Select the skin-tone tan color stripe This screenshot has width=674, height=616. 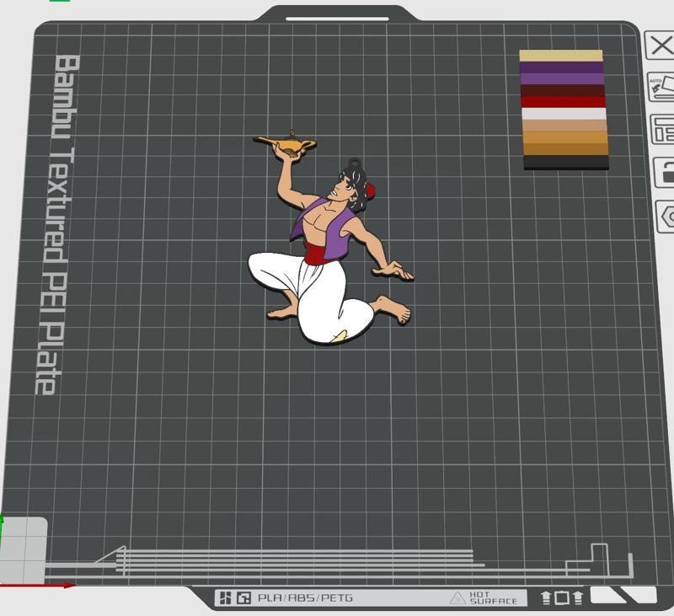tap(564, 125)
